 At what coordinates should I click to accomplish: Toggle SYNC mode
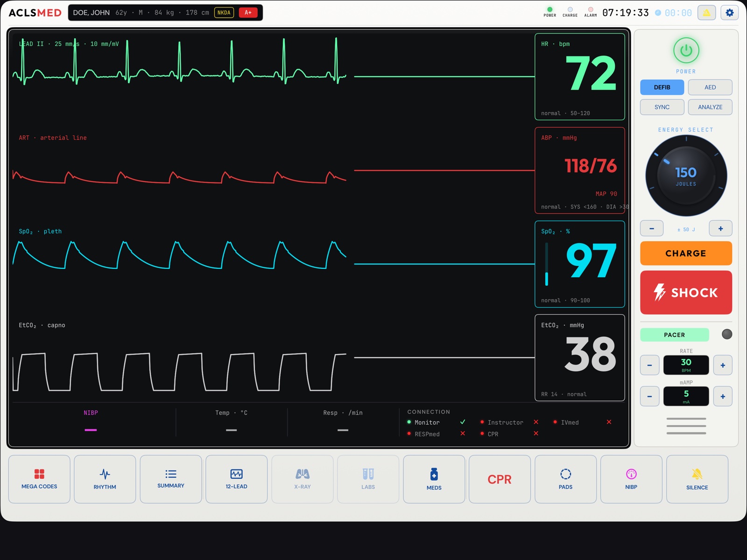(x=662, y=107)
